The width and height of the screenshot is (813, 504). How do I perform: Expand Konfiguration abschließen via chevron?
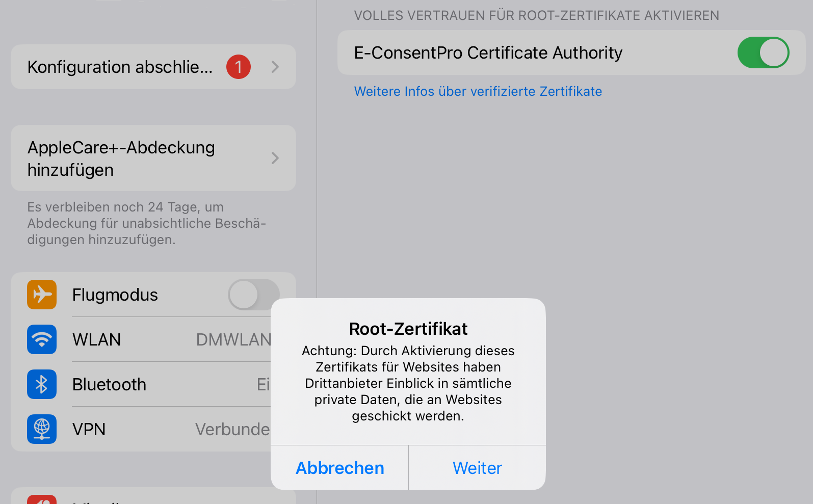click(x=275, y=67)
